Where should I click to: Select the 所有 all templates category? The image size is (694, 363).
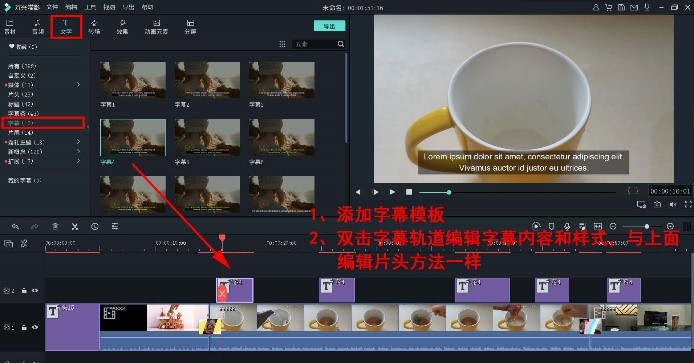click(22, 66)
